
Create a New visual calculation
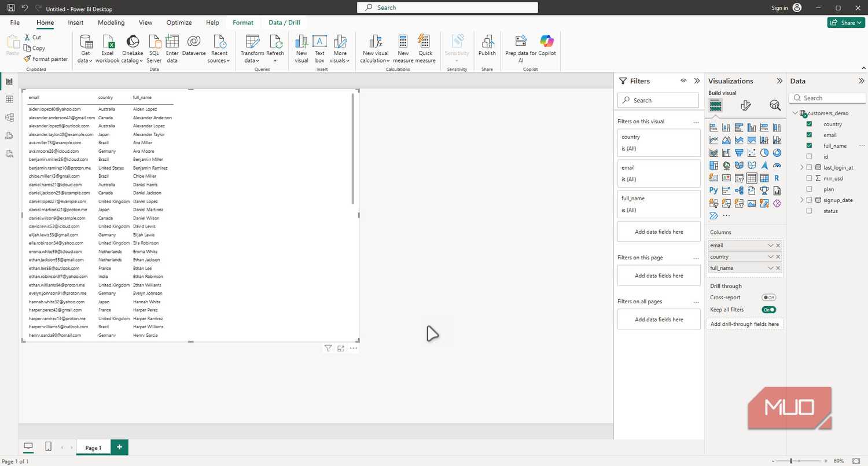376,49
